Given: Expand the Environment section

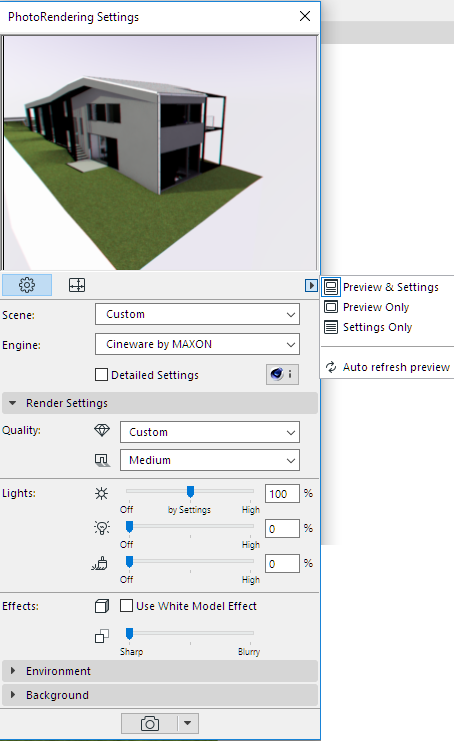Looking at the screenshot, I should (160, 671).
